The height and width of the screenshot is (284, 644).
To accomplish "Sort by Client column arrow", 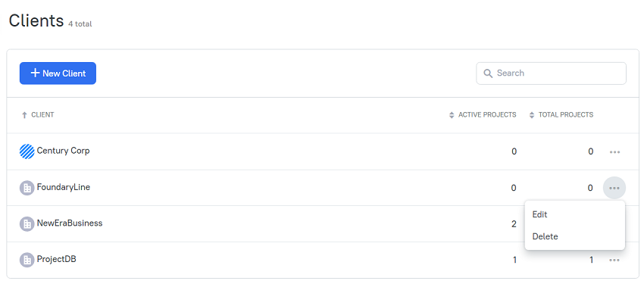I will (24, 115).
